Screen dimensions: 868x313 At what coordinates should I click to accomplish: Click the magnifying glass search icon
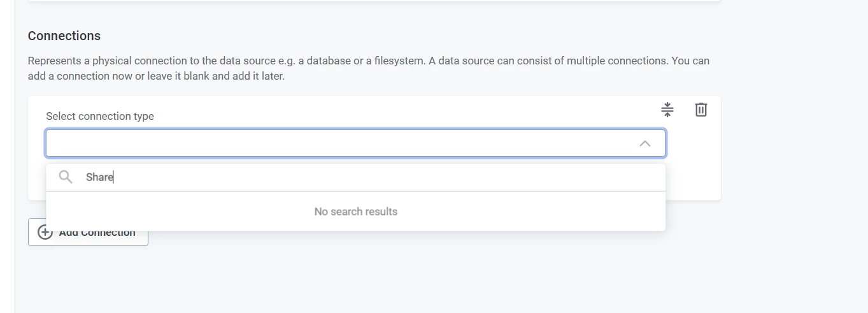click(65, 177)
